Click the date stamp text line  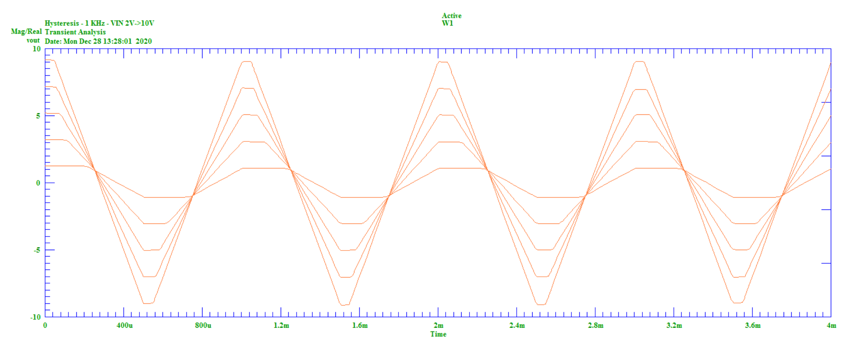98,41
